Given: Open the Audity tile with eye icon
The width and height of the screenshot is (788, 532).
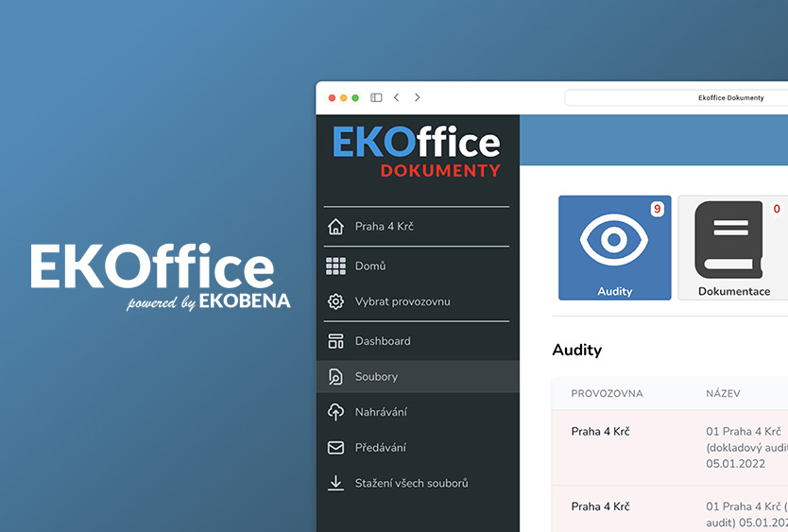Looking at the screenshot, I should pos(614,248).
